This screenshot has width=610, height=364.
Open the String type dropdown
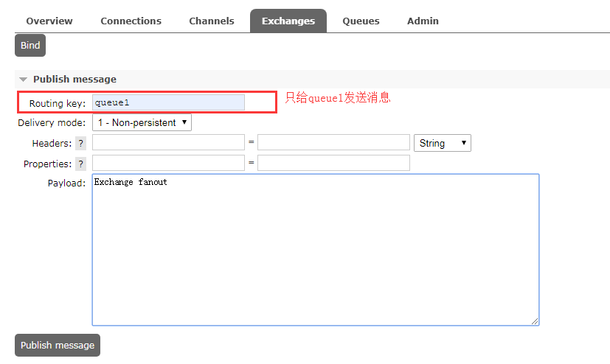pyautogui.click(x=443, y=143)
